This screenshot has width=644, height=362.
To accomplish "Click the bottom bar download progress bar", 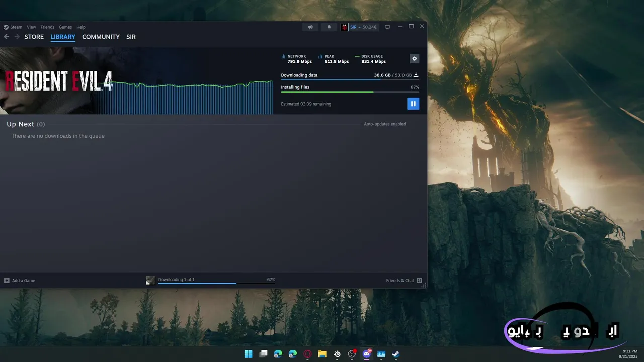I will click(216, 284).
